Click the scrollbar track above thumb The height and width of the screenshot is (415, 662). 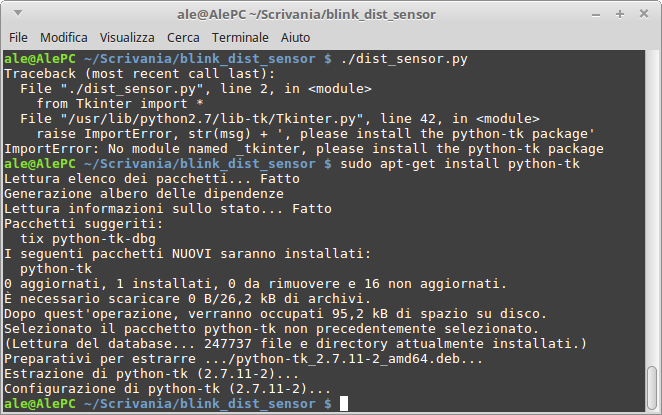click(x=652, y=207)
